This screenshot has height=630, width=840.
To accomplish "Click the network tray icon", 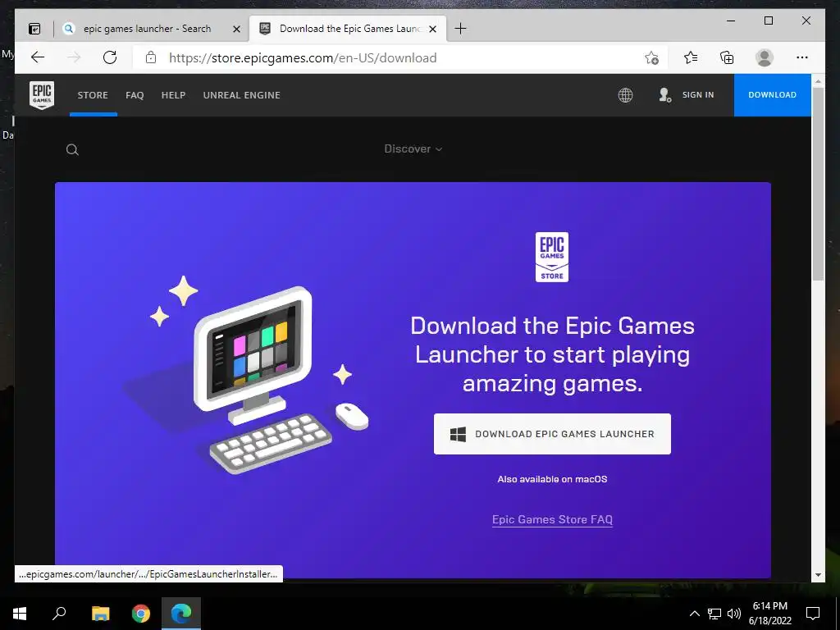I will 714,614.
